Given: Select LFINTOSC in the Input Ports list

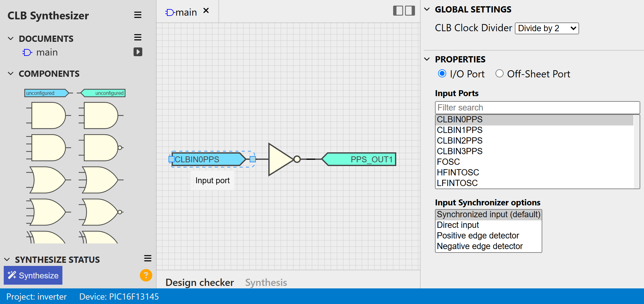Looking at the screenshot, I should pyautogui.click(x=534, y=183).
